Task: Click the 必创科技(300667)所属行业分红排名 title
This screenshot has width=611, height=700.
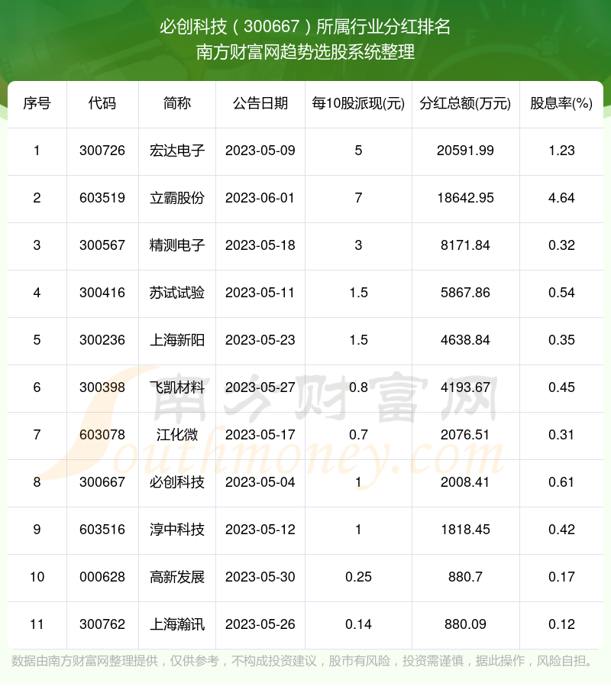Action: (x=305, y=27)
